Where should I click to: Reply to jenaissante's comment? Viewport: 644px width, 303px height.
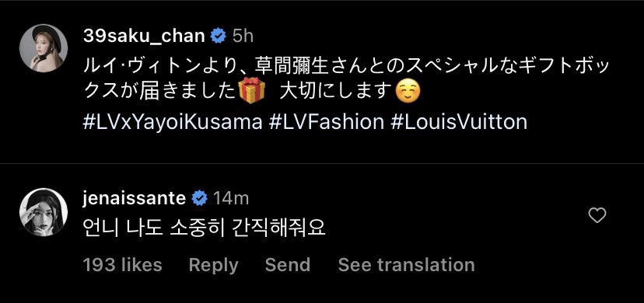point(214,265)
